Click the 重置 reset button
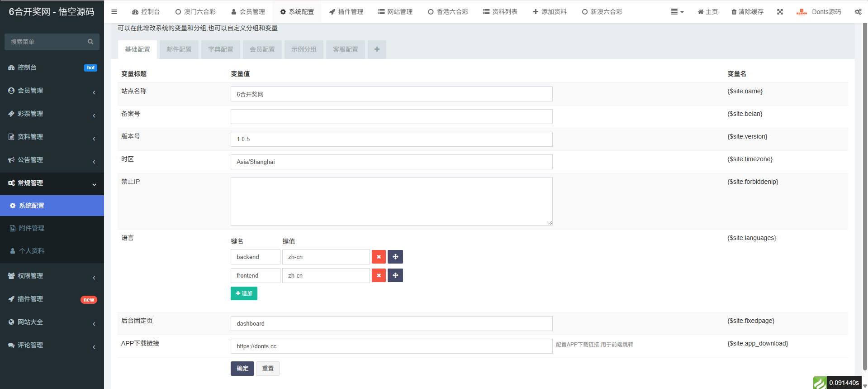This screenshot has height=389, width=868. (x=268, y=368)
